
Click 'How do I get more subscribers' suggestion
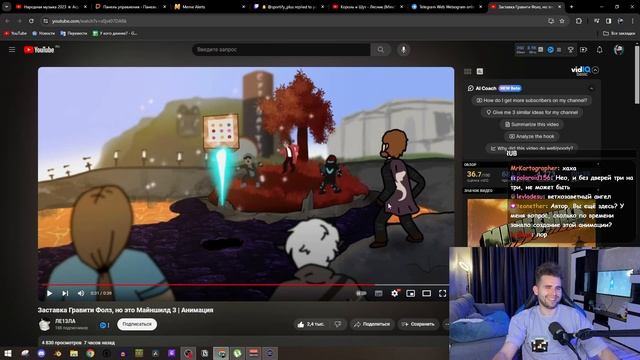point(532,100)
